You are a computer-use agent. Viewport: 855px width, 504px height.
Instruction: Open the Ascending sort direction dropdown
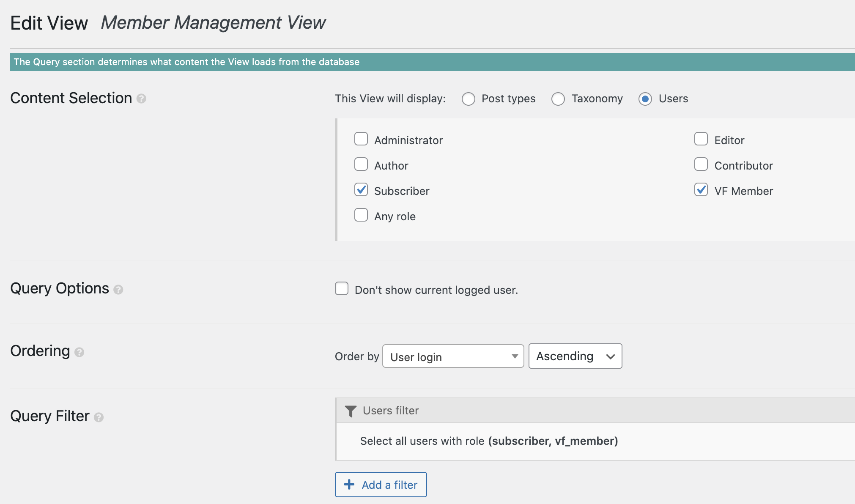[x=575, y=356]
